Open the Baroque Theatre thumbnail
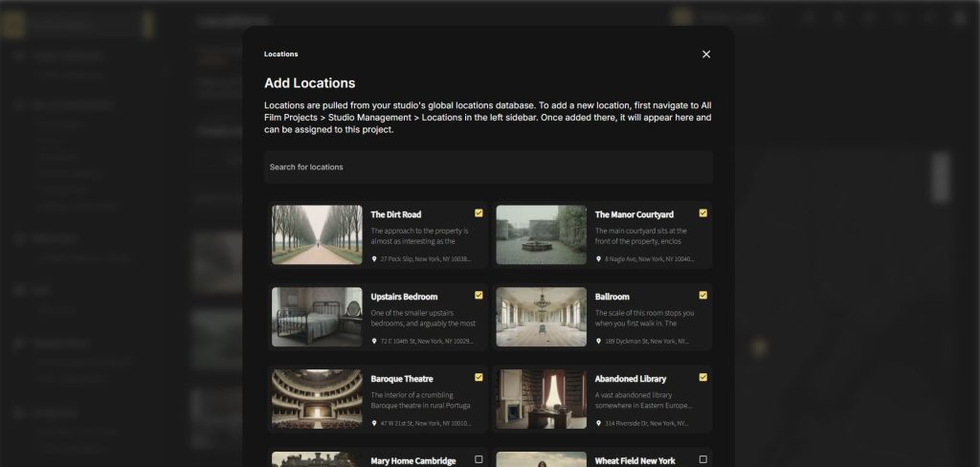Viewport: 980px width, 467px height. (x=317, y=399)
